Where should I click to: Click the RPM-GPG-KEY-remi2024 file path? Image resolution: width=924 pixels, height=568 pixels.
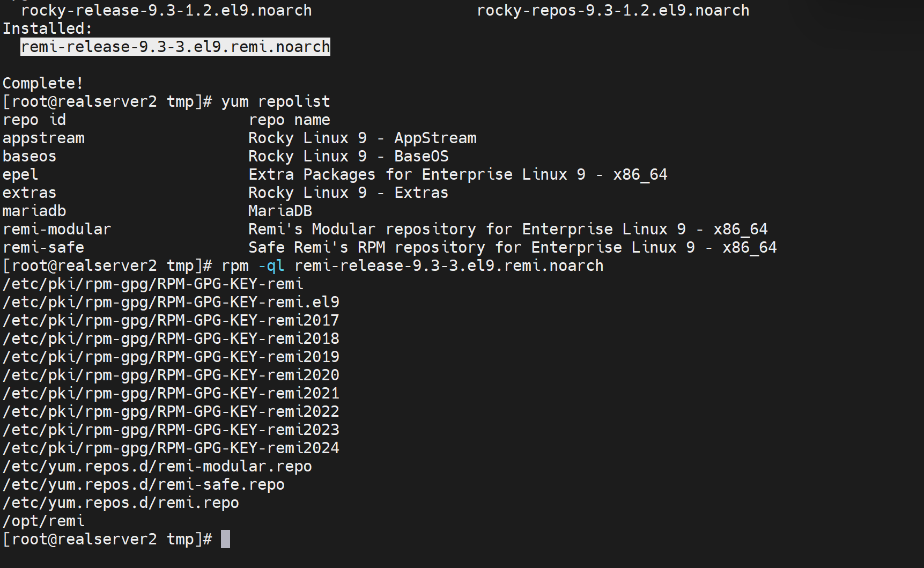(x=171, y=448)
